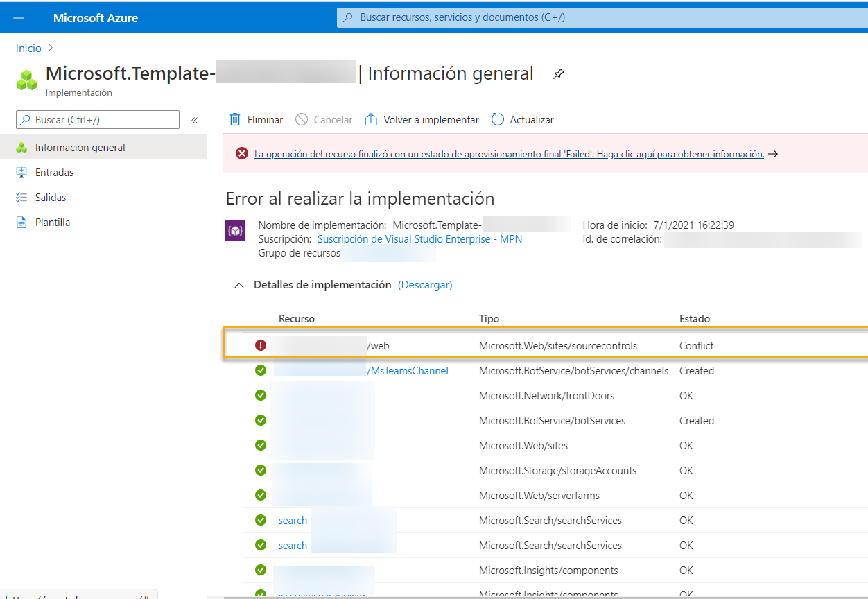Click the Buscar (Ctrl+/) sidebar search field
The height and width of the screenshot is (599, 868).
tap(98, 120)
